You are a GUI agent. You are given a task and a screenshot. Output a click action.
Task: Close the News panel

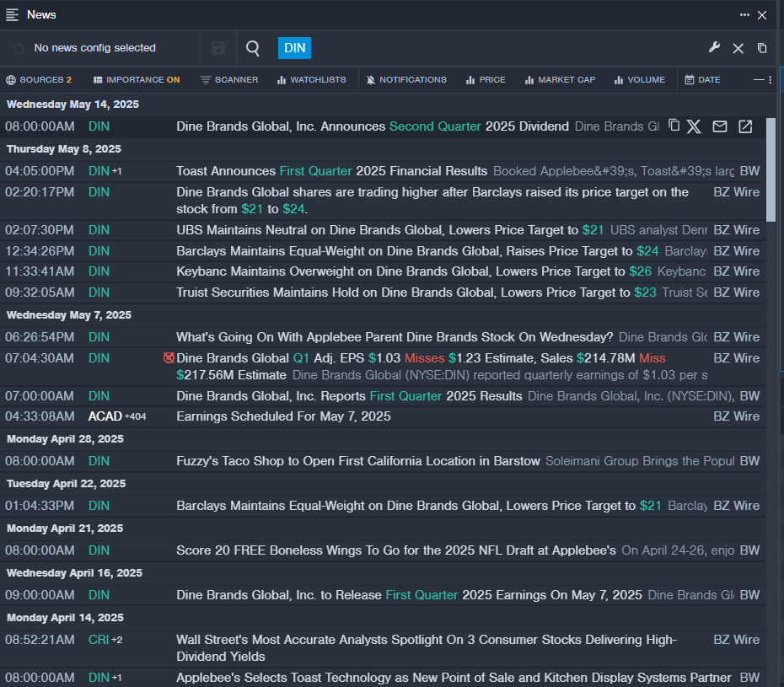pos(762,15)
